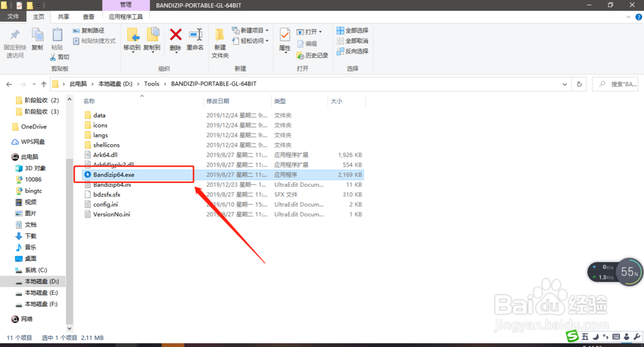Open 本地磁盘 (E:) drive

pyautogui.click(x=37, y=293)
